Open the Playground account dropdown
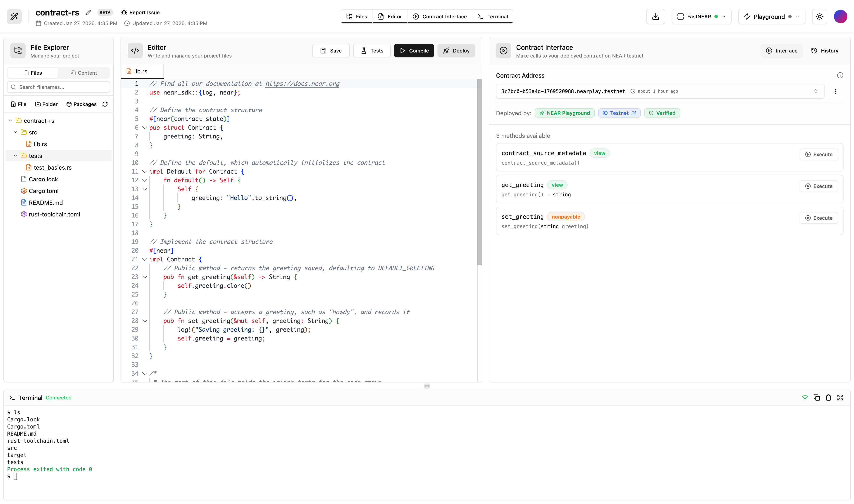 click(x=771, y=17)
